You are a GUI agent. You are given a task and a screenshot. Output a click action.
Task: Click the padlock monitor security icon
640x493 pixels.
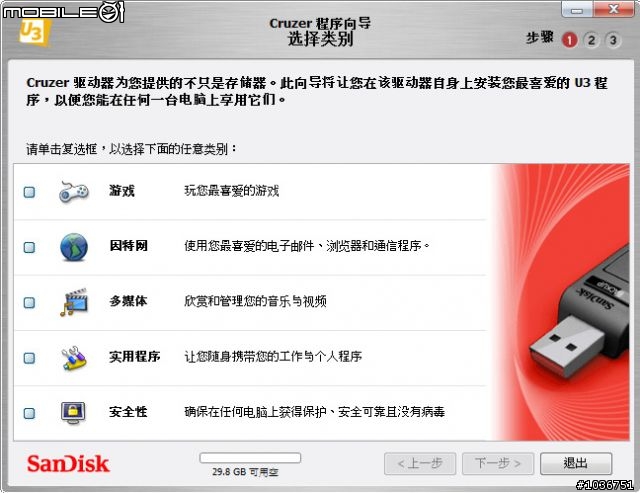coord(73,413)
